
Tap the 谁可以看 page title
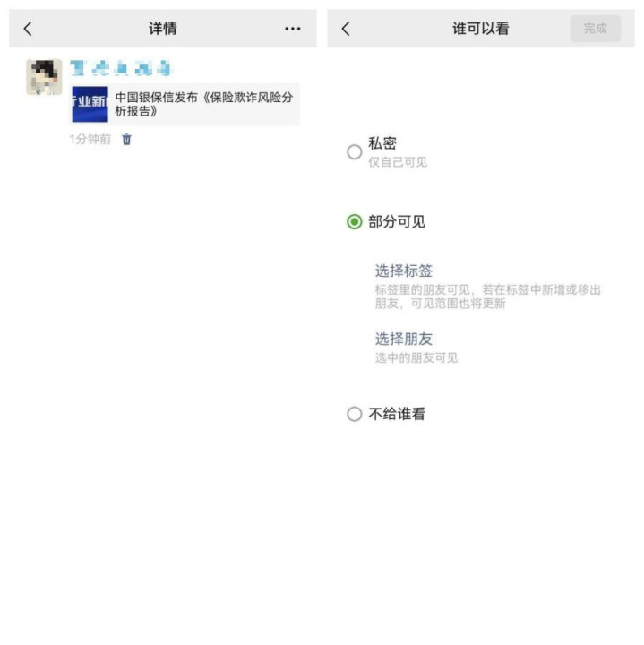click(481, 29)
